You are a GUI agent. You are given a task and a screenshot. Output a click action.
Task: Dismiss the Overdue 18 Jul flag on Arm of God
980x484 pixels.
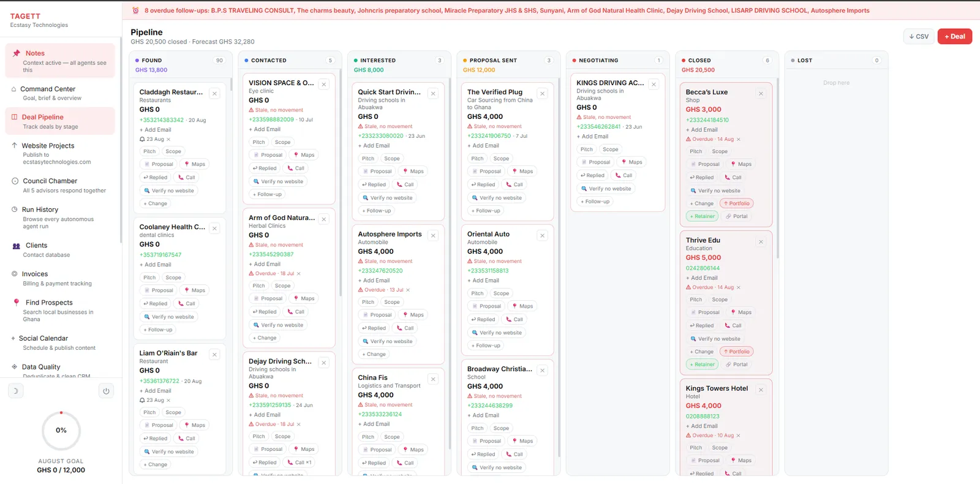tap(298, 274)
